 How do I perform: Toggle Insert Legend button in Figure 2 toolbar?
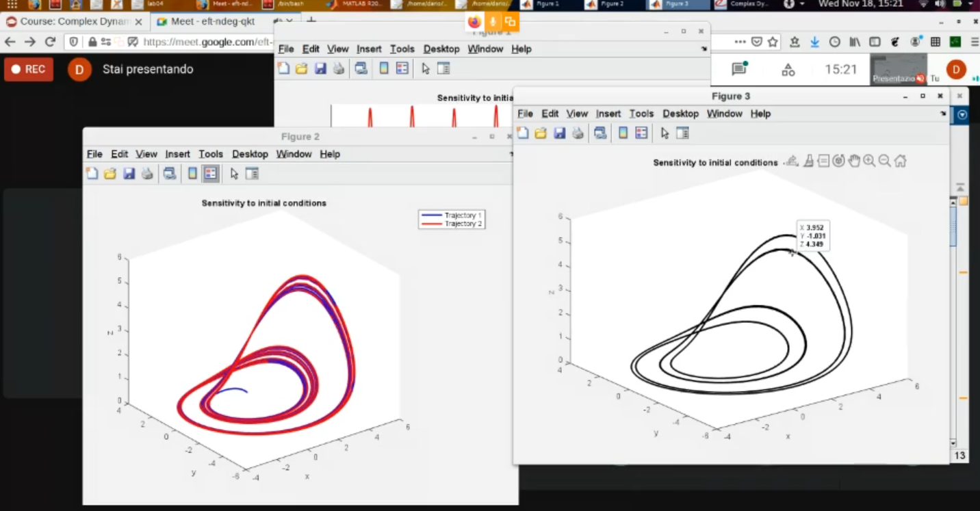tap(211, 174)
